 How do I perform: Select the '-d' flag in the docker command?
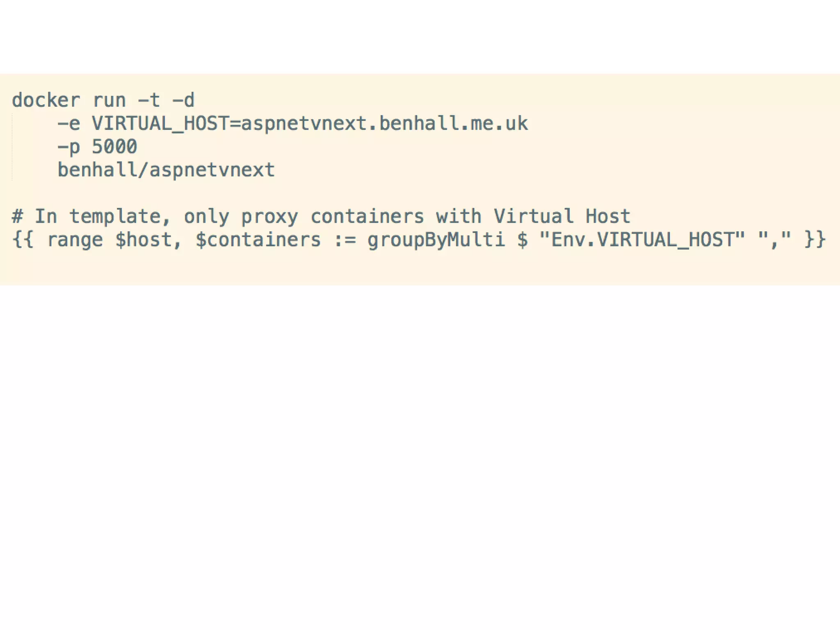click(x=183, y=100)
